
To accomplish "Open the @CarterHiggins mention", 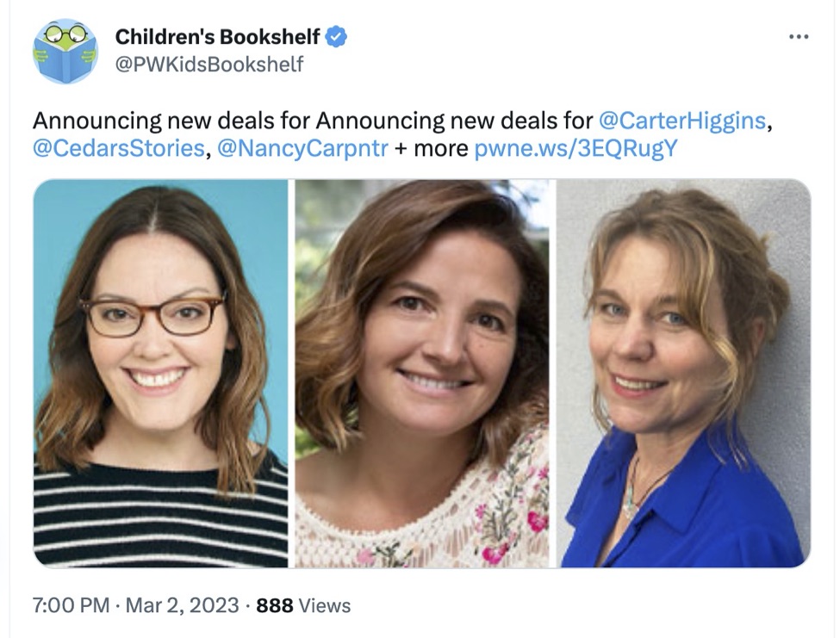I will 681,120.
